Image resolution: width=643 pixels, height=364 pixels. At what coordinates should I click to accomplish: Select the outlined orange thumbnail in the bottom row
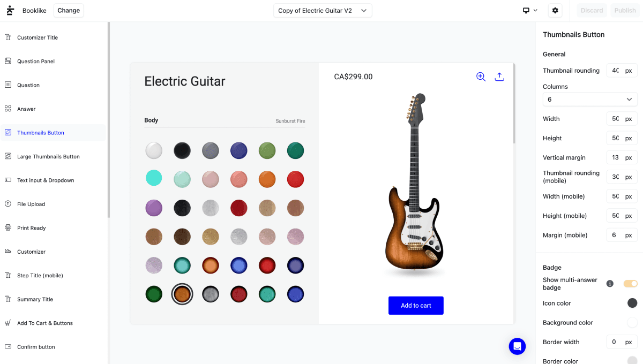pos(182,294)
